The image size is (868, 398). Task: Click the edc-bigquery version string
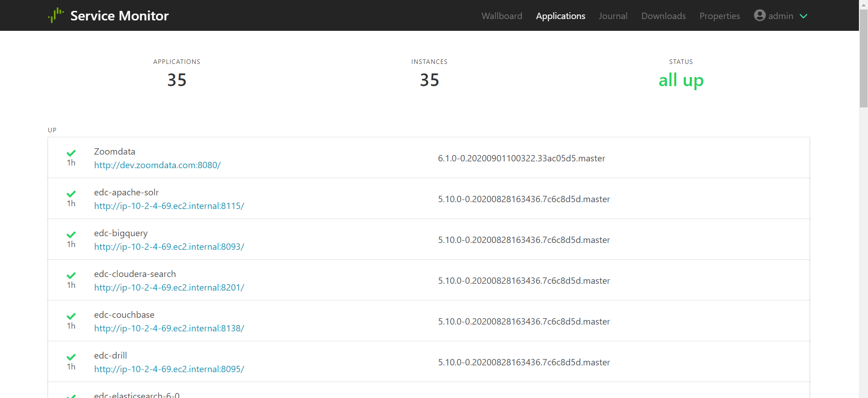pos(524,240)
